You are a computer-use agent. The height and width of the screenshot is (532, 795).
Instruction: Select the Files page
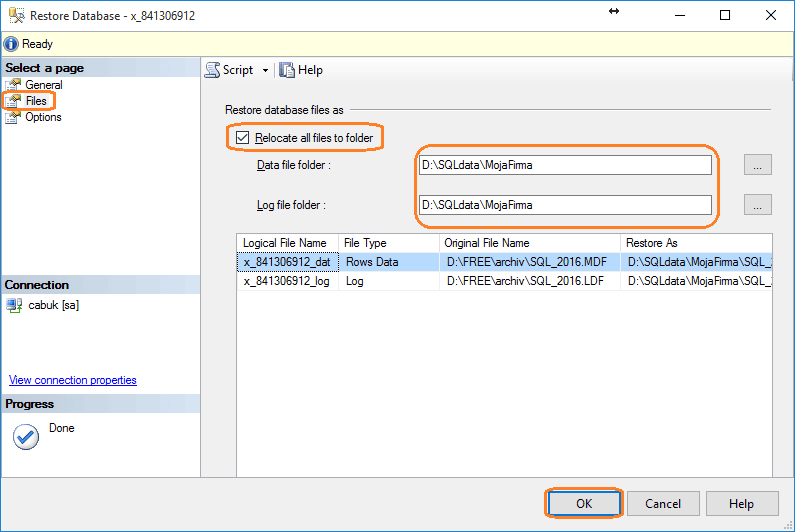pyautogui.click(x=35, y=101)
